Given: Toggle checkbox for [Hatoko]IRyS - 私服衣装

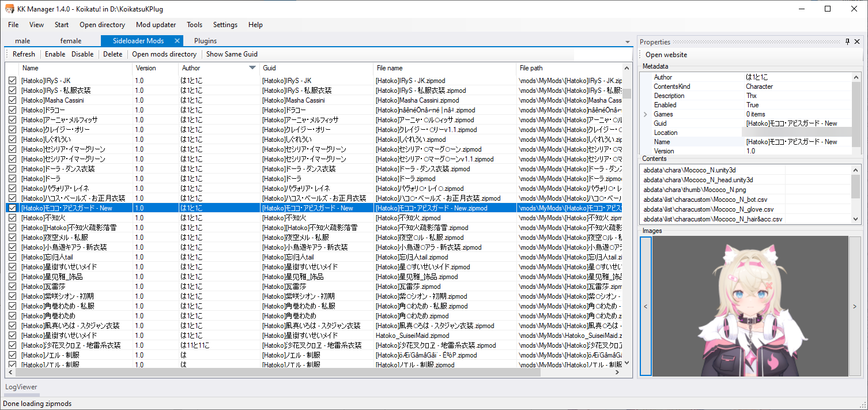Looking at the screenshot, I should pyautogui.click(x=12, y=91).
